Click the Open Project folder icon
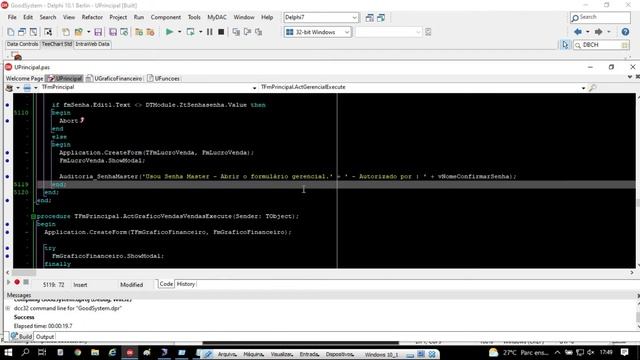Screen dimensions: 640x360 pos(79,32)
